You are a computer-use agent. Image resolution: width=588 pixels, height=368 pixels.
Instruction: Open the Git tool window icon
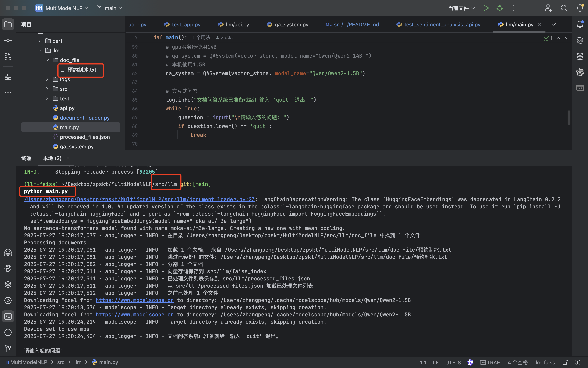(x=8, y=348)
